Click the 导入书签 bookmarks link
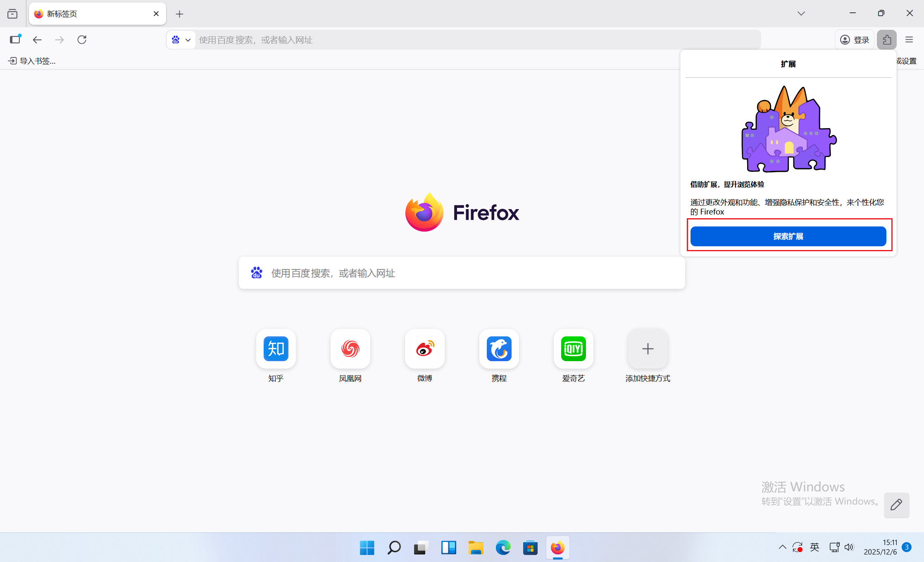Image resolution: width=924 pixels, height=562 pixels. click(x=32, y=61)
